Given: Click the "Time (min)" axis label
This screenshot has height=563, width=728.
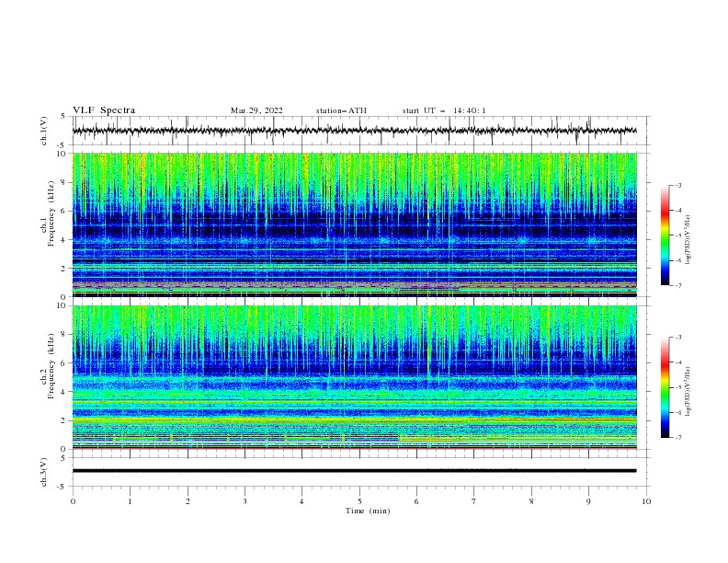Looking at the screenshot, I should coord(368,511).
